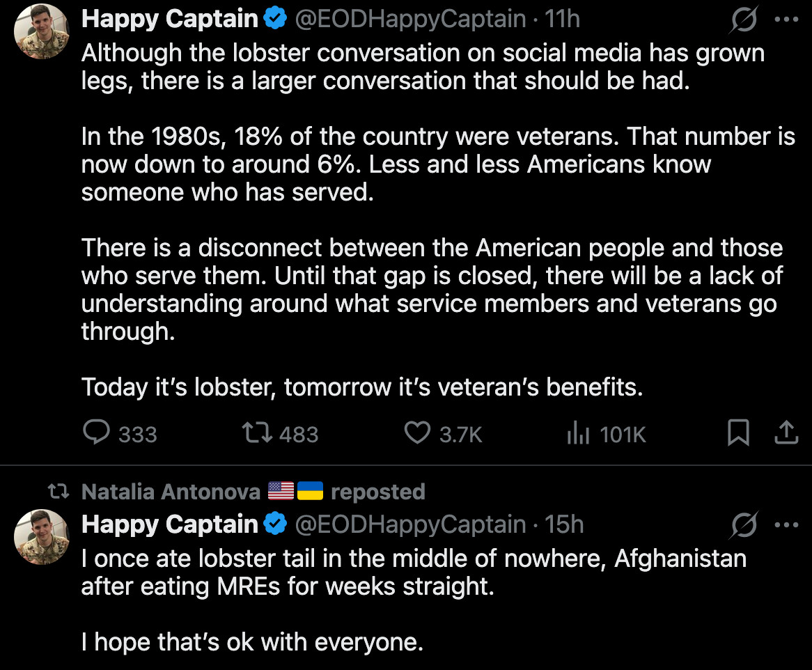812x670 pixels.
Task: Click the 11h timestamp link
Action: tap(563, 20)
